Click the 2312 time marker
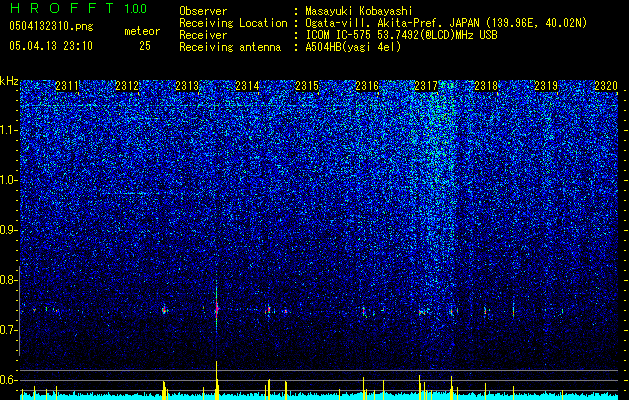The width and height of the screenshot is (629, 400). click(127, 86)
